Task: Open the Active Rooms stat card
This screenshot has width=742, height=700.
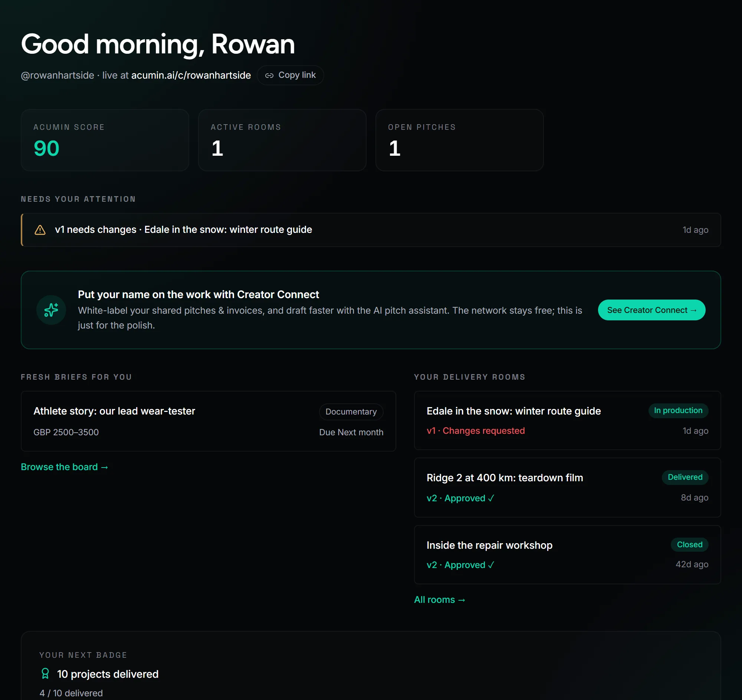Action: [x=282, y=140]
